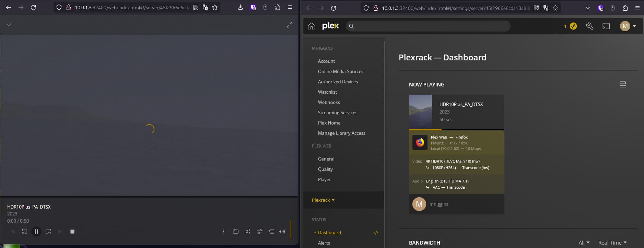Open Account settings in the sidebar
Viewport: 644px width, 248px height.
coord(326,61)
